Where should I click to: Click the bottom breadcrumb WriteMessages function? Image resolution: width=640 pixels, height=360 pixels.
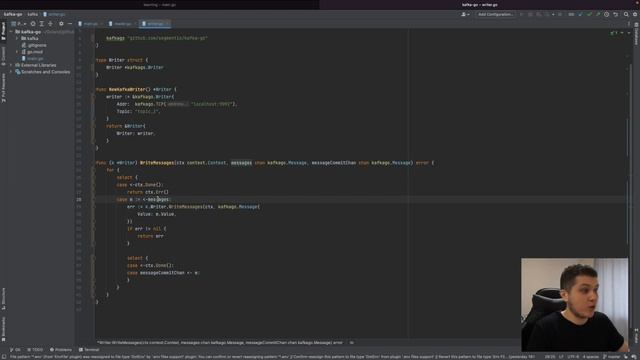pos(220,343)
